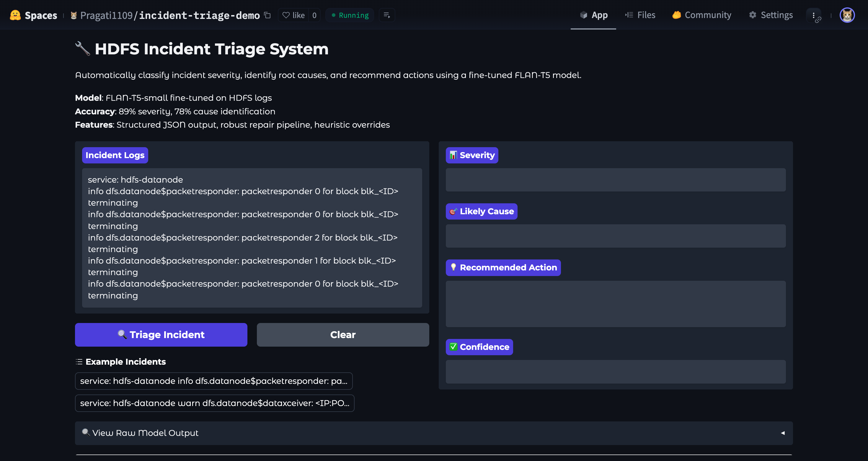The width and height of the screenshot is (868, 461).
Task: Open the three-dots options menu
Action: pos(813,15)
